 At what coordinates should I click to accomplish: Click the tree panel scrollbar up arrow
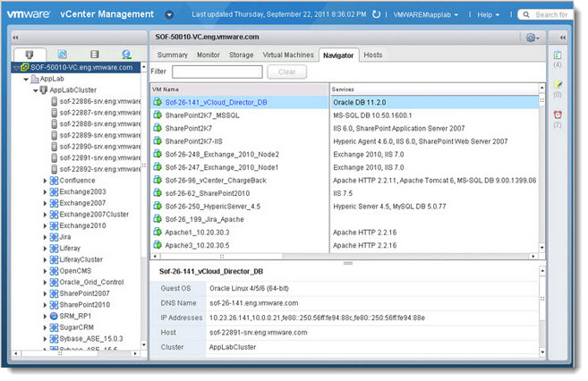144,67
